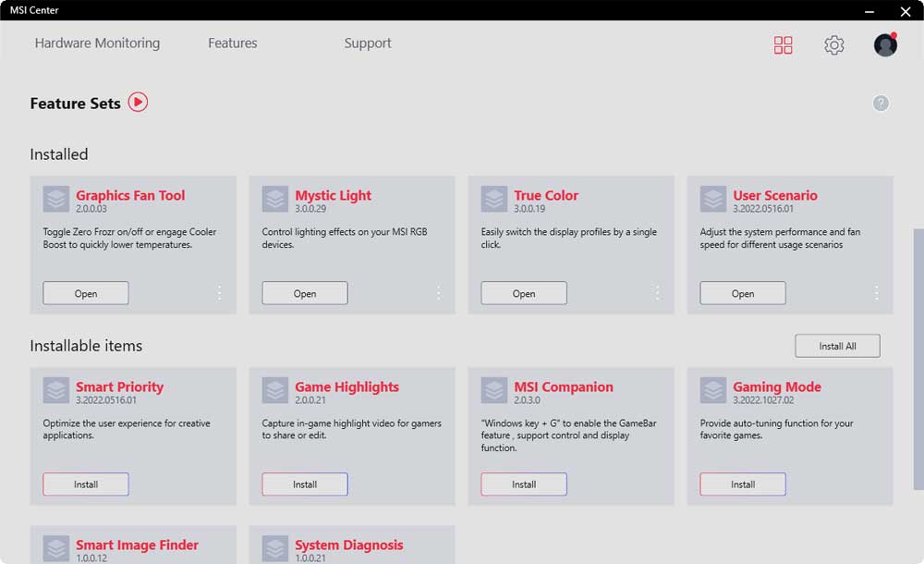Click the MSI Companion layers icon
This screenshot has height=564, width=924.
[493, 390]
